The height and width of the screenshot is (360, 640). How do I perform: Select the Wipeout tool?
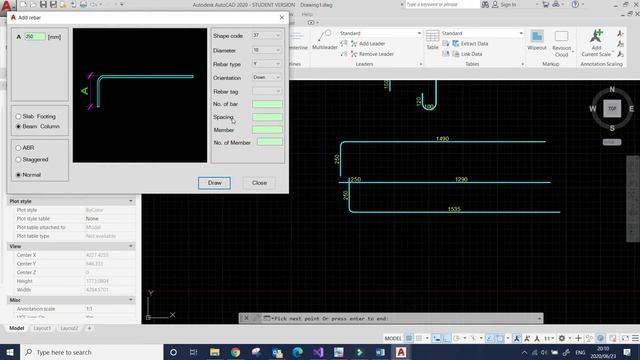(537, 40)
